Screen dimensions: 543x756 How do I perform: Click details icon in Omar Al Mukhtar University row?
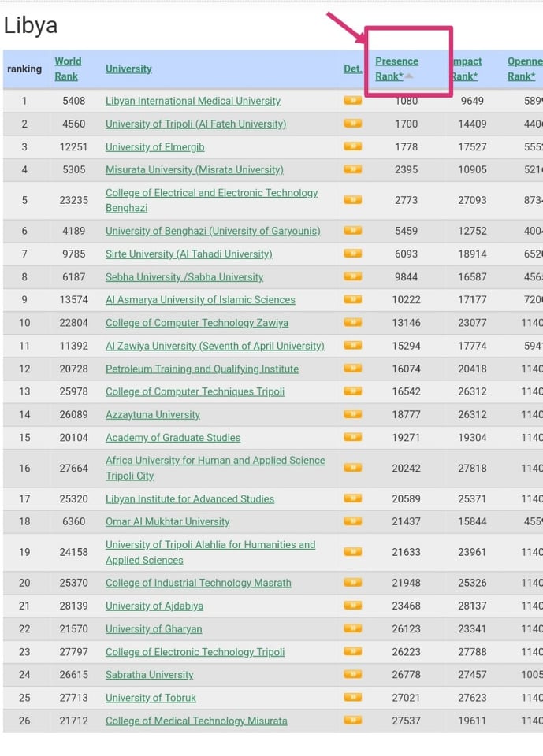pyautogui.click(x=353, y=521)
